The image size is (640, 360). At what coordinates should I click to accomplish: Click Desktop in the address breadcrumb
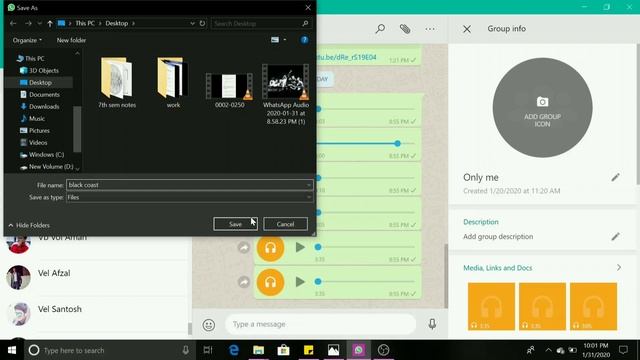tap(116, 23)
